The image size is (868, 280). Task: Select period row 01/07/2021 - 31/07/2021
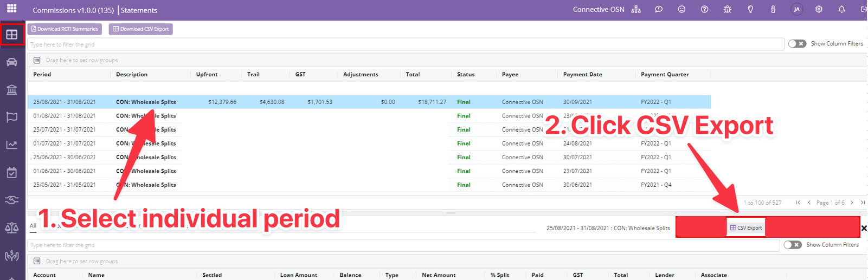pos(369,144)
